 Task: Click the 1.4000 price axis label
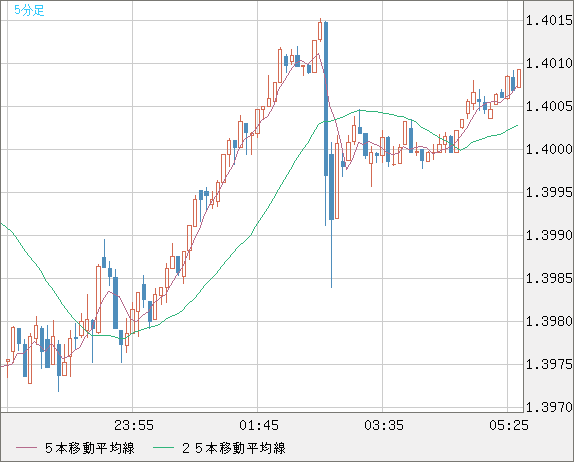coord(549,149)
